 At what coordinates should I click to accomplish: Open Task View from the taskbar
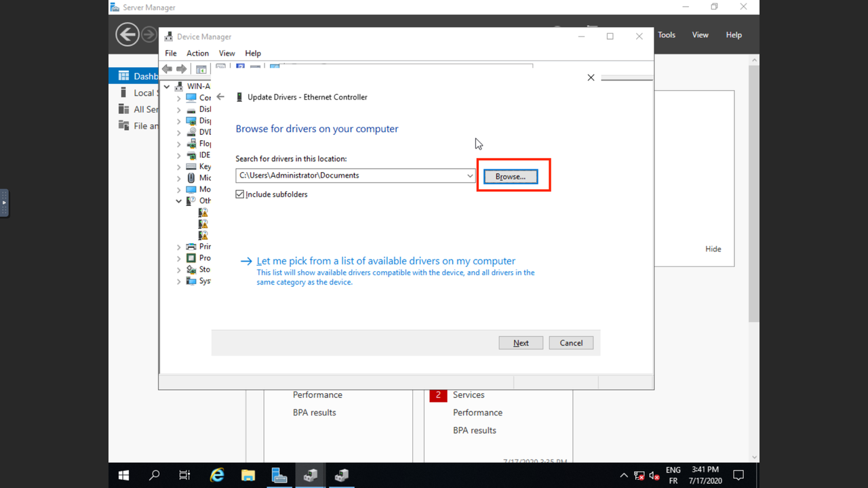[184, 475]
